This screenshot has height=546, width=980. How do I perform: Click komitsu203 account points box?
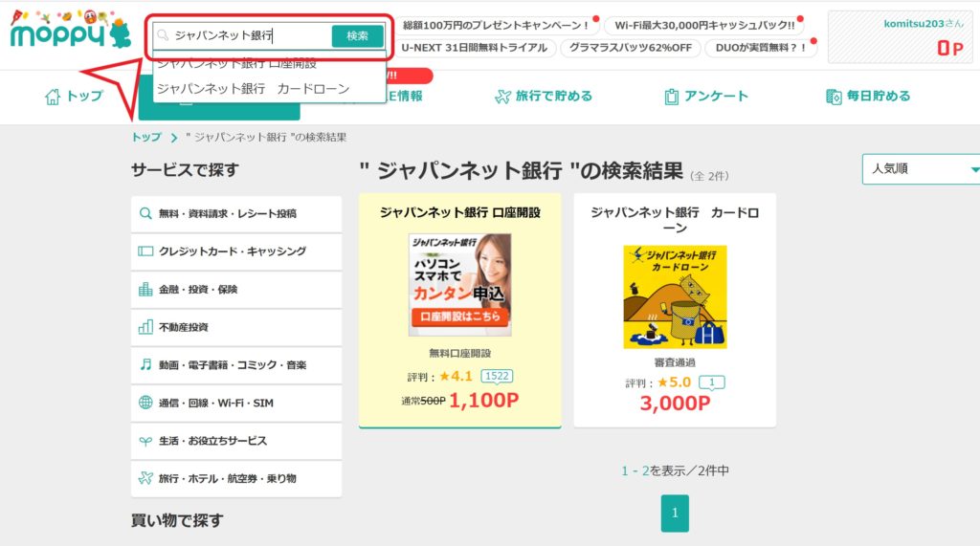[x=900, y=37]
